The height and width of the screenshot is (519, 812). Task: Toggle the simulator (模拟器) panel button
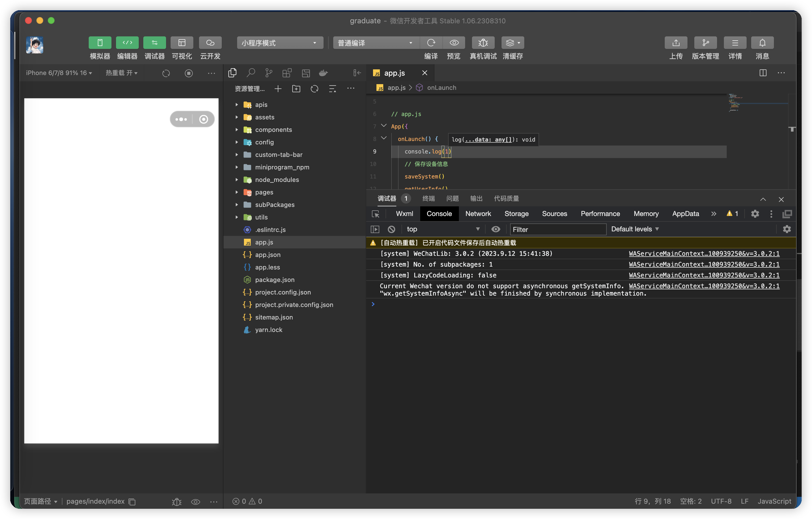[100, 43]
